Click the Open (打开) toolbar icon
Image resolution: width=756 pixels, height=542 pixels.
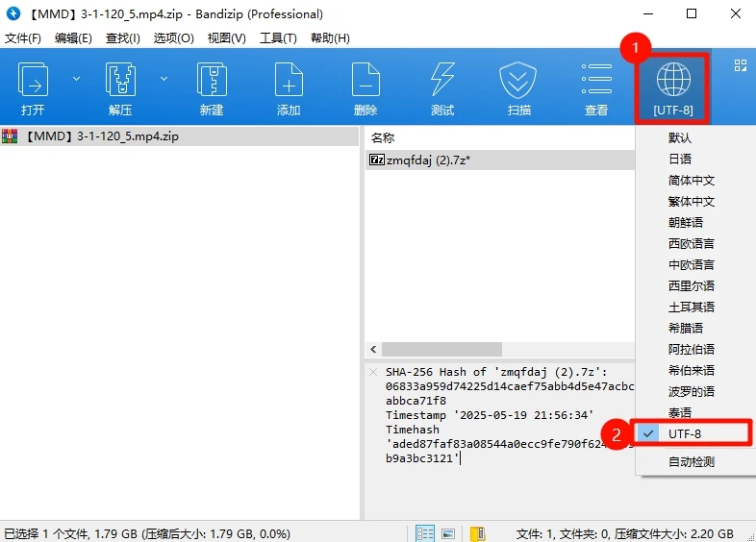coord(33,88)
